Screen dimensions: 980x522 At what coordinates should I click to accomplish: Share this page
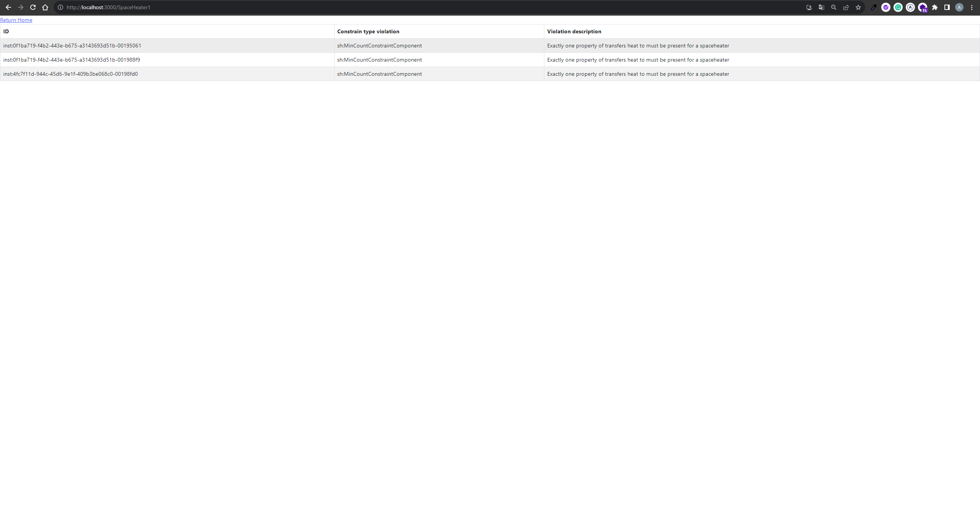pyautogui.click(x=846, y=7)
